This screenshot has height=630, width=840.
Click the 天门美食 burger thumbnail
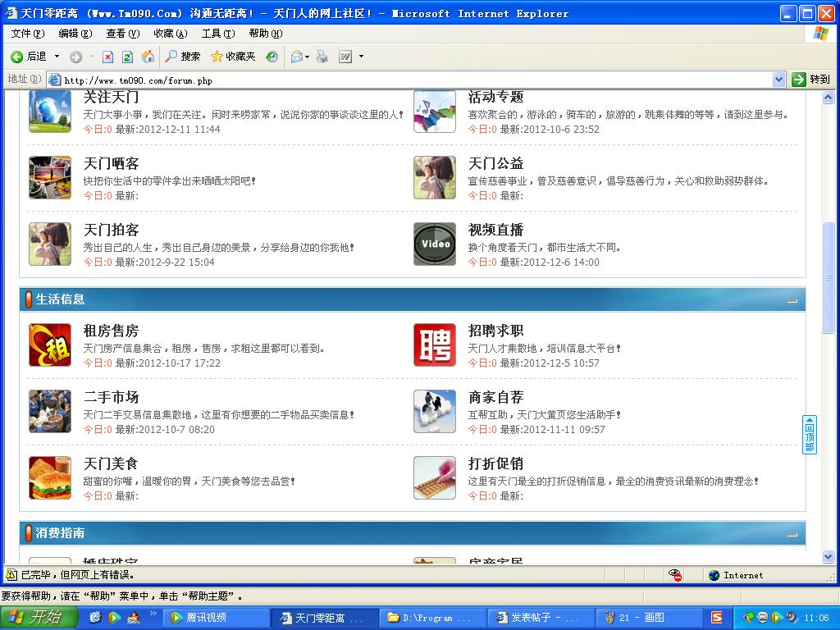pyautogui.click(x=49, y=478)
